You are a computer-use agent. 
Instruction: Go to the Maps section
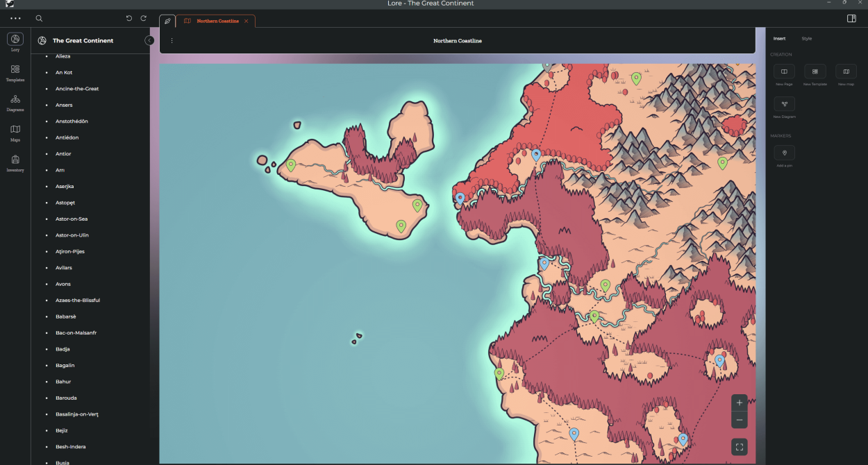[x=15, y=130]
